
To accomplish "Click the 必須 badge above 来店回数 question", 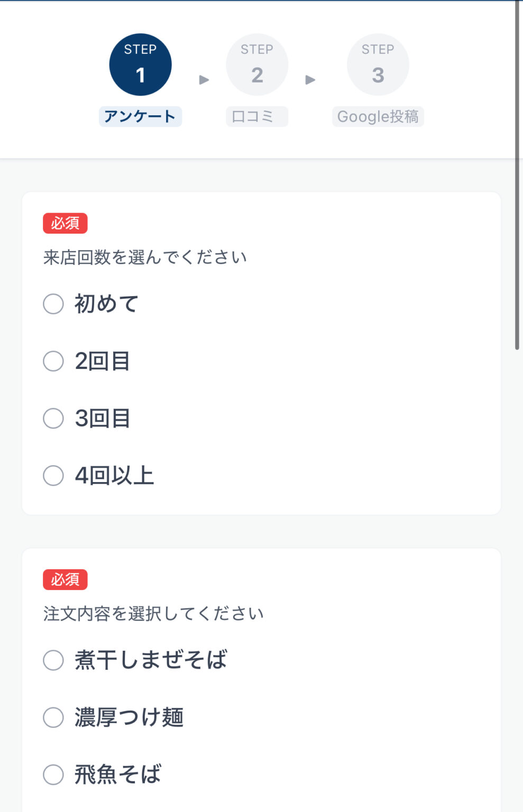I will tap(65, 223).
